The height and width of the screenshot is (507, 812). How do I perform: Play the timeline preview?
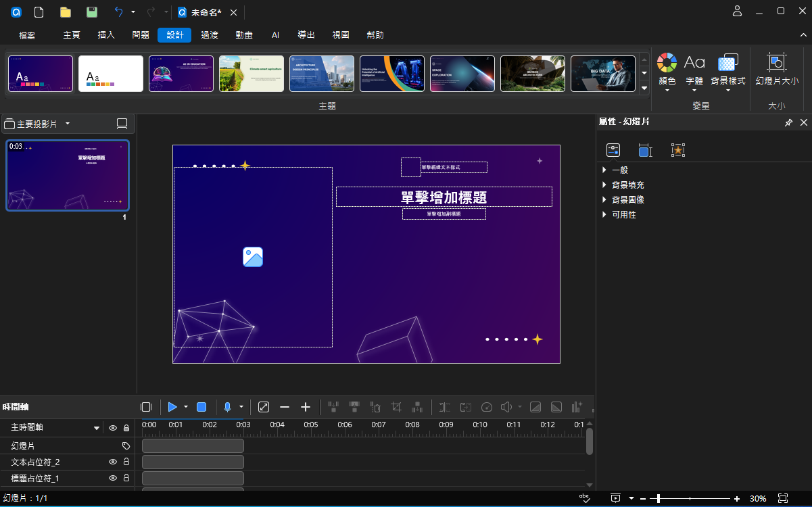172,407
